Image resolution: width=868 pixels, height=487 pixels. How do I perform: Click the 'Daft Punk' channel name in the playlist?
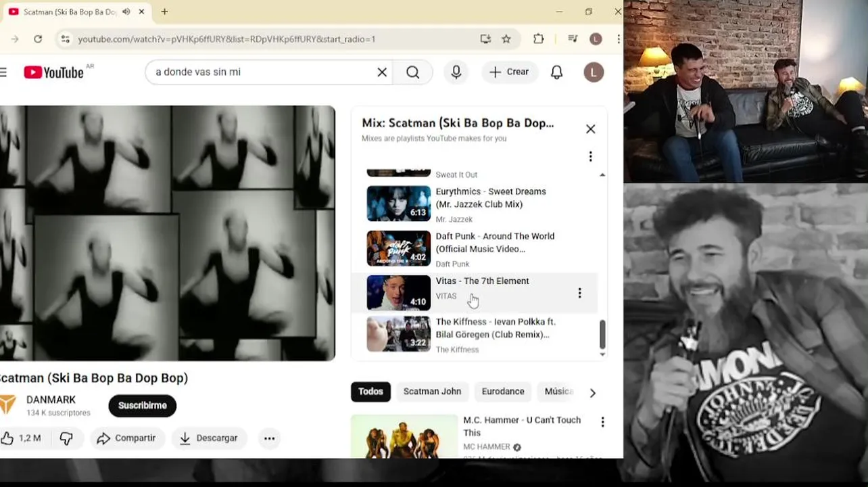[452, 264]
